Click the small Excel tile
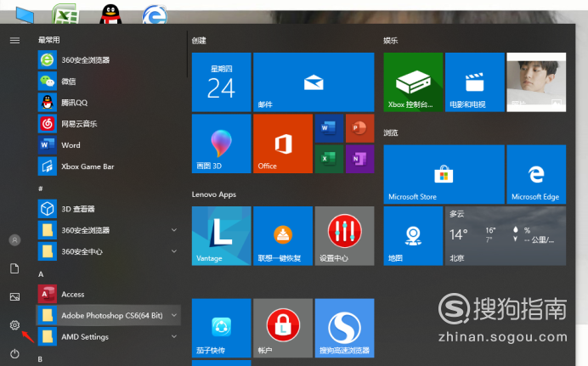The image size is (588, 366). tap(329, 159)
